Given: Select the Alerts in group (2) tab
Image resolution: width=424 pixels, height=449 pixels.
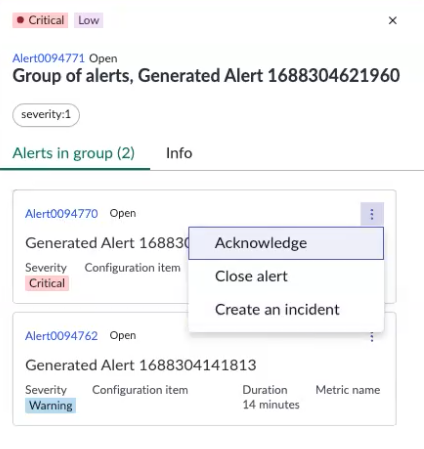Looking at the screenshot, I should click(x=74, y=154).
